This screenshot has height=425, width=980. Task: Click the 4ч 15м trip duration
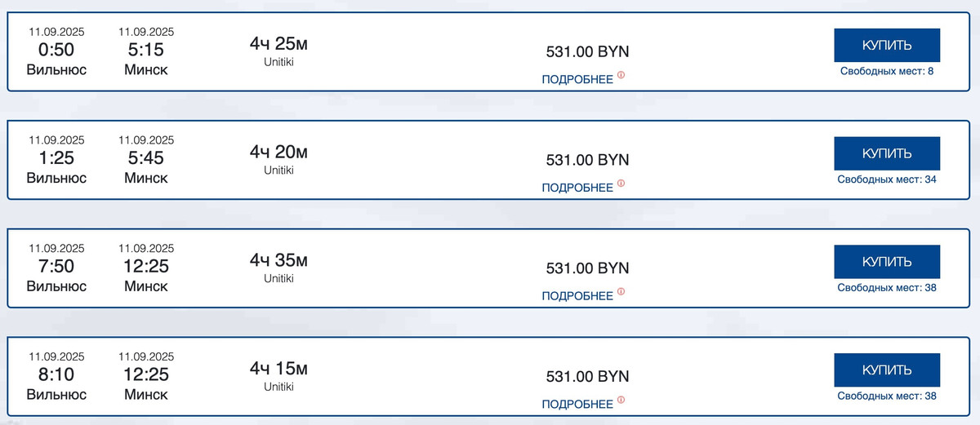[278, 369]
